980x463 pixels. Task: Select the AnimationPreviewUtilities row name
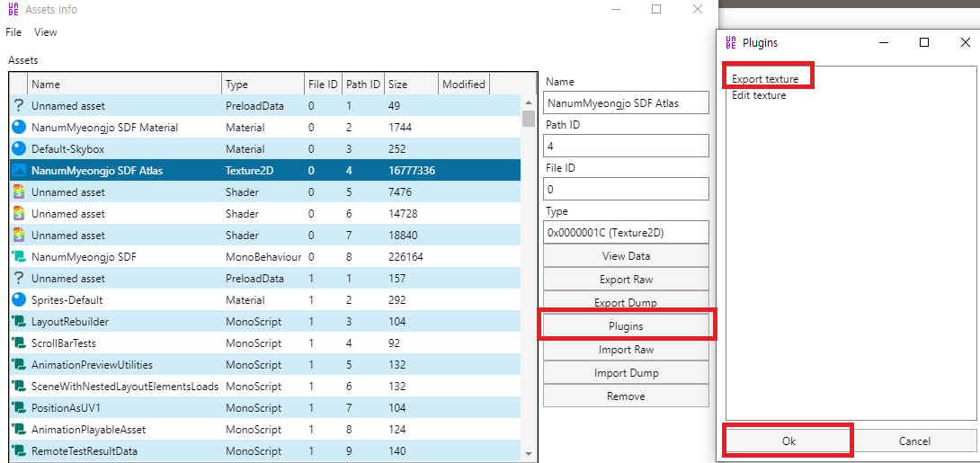92,365
